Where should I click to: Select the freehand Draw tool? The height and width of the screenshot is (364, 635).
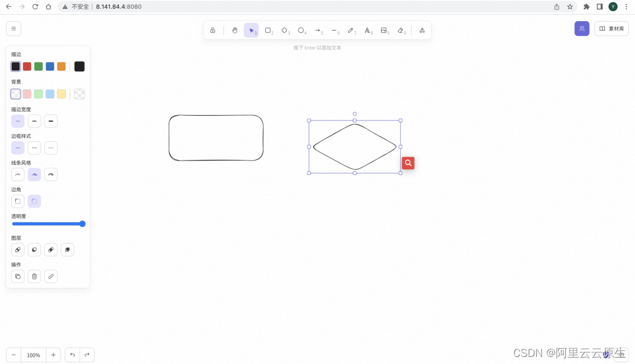coord(350,30)
